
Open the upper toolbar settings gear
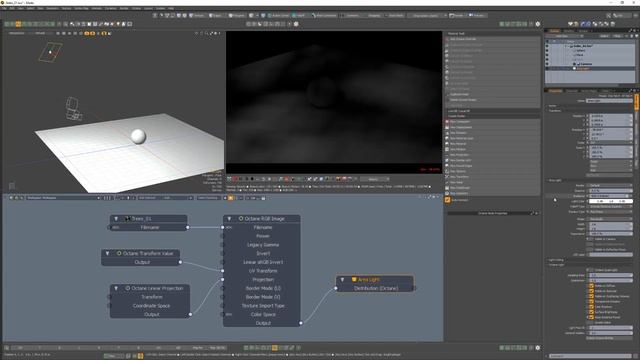[x=538, y=24]
